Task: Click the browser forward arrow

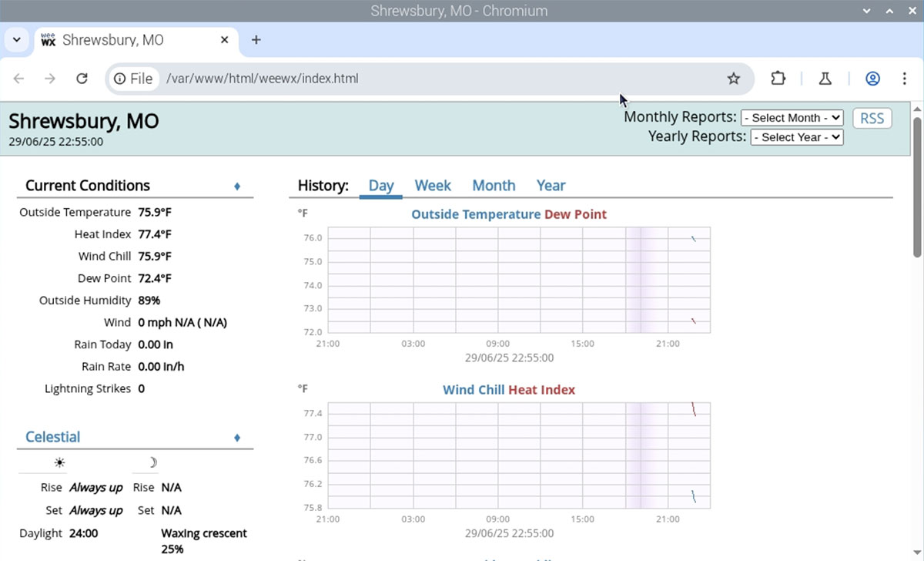Action: 50,79
